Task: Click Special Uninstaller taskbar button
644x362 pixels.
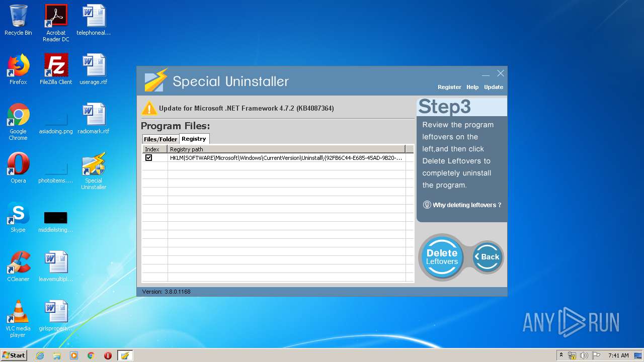Action: pos(125,355)
